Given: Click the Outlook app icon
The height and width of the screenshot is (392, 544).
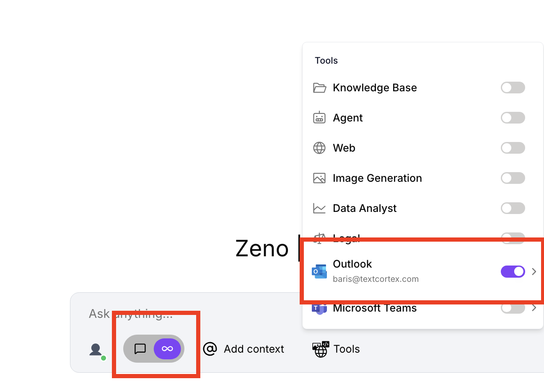Looking at the screenshot, I should click(319, 271).
